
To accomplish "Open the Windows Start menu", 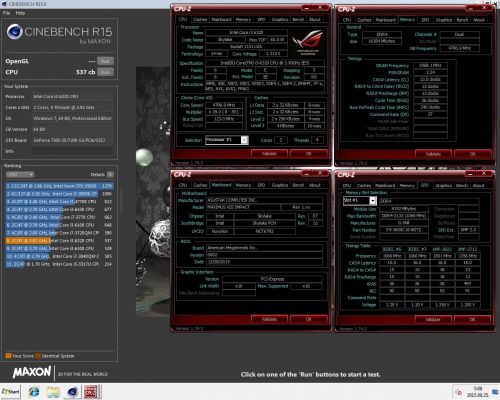I will tap(11, 392).
